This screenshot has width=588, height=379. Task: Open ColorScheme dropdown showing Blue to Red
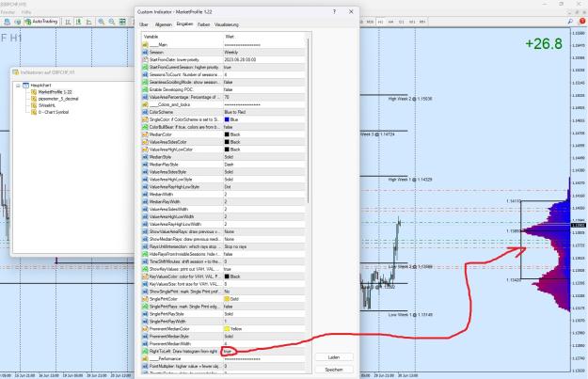click(x=264, y=112)
